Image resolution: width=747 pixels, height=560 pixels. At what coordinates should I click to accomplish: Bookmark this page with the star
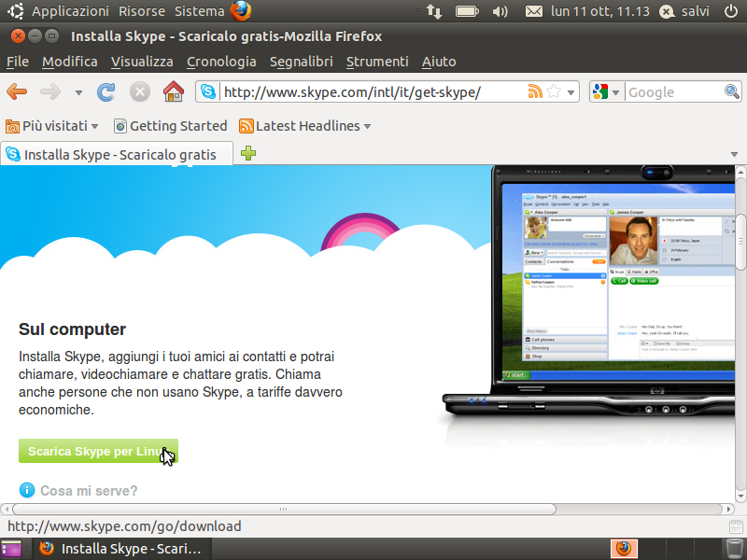click(x=554, y=91)
